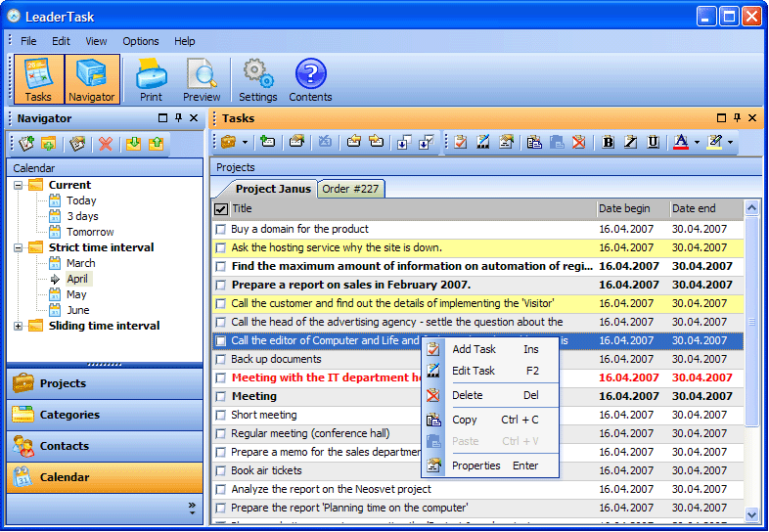This screenshot has height=532, width=769.
Task: Tick the 'Back up documents' task checkbox
Action: click(x=221, y=360)
